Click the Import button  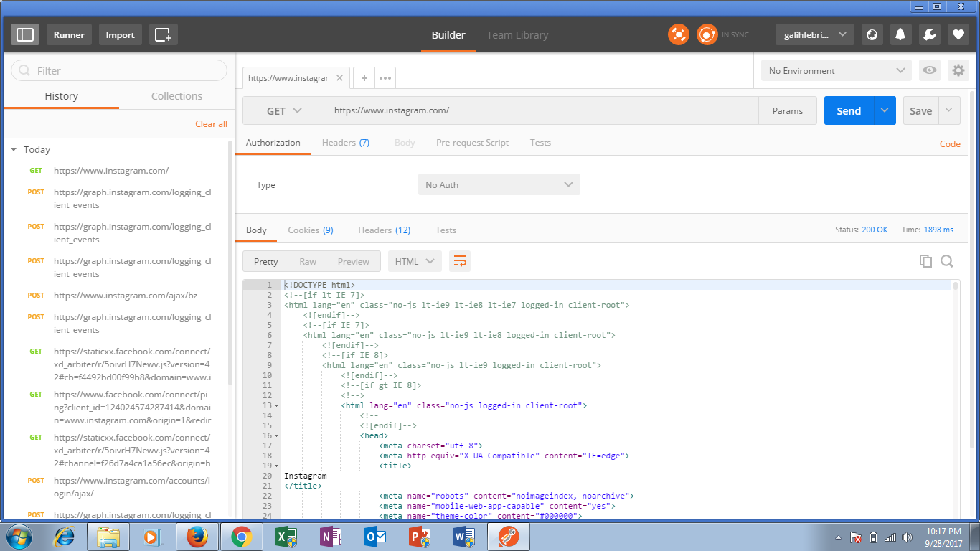pyautogui.click(x=120, y=34)
